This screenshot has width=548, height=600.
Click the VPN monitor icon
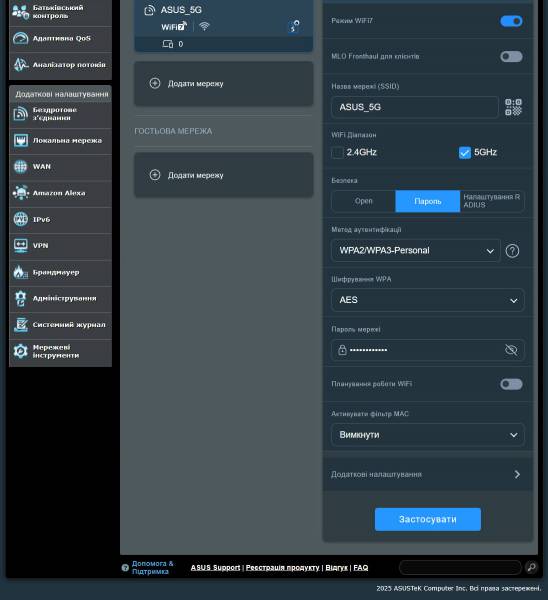21,245
